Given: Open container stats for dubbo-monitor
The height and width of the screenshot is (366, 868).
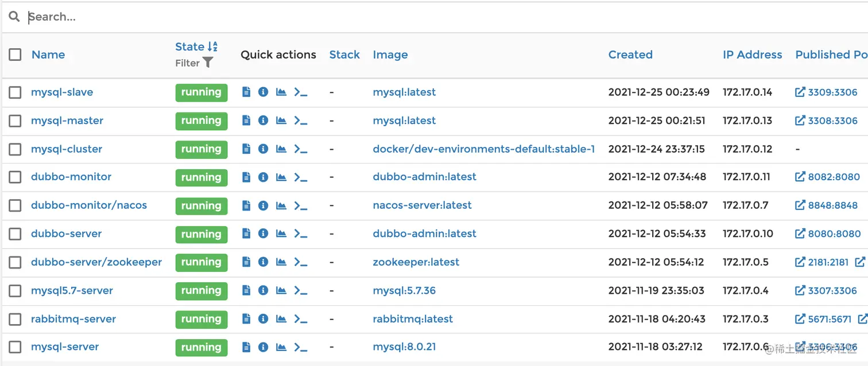Looking at the screenshot, I should click(x=281, y=177).
